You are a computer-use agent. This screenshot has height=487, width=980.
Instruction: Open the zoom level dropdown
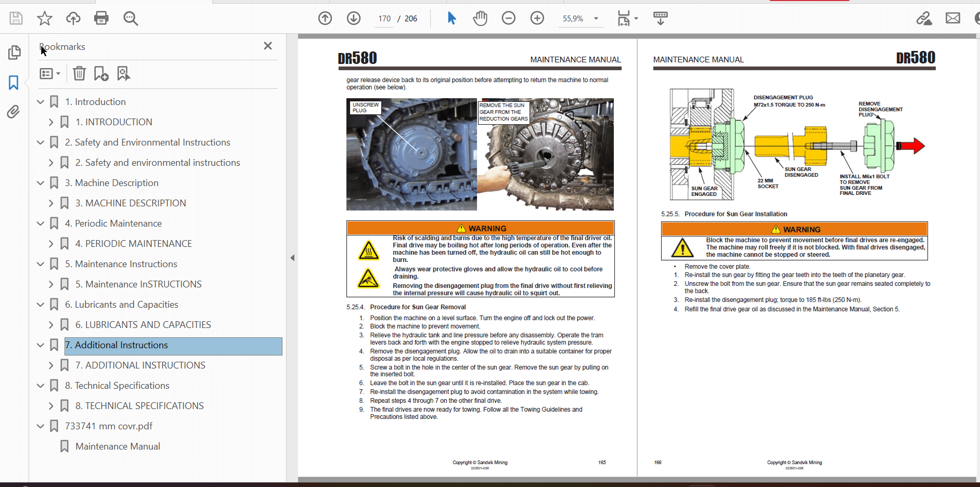596,19
